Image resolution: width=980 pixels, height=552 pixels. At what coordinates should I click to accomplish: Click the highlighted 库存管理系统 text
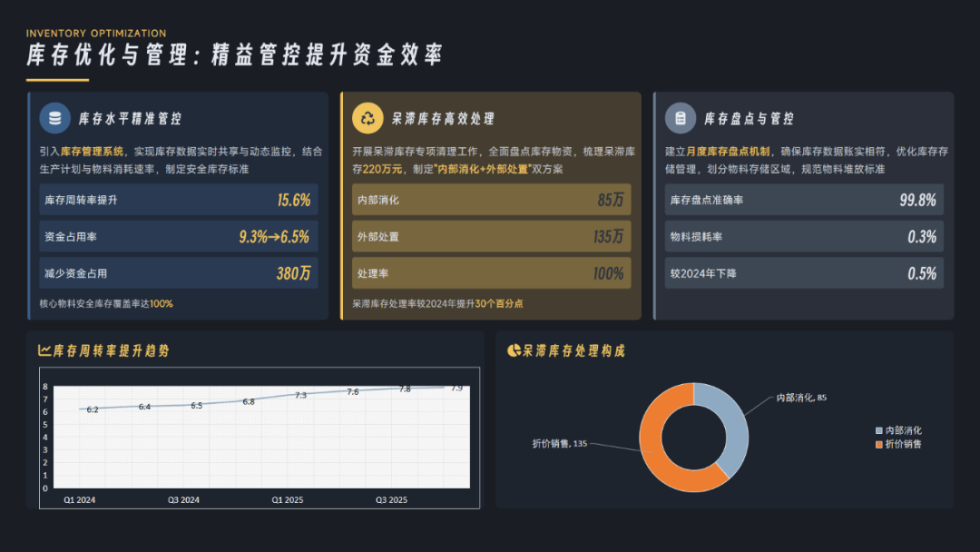pyautogui.click(x=92, y=152)
